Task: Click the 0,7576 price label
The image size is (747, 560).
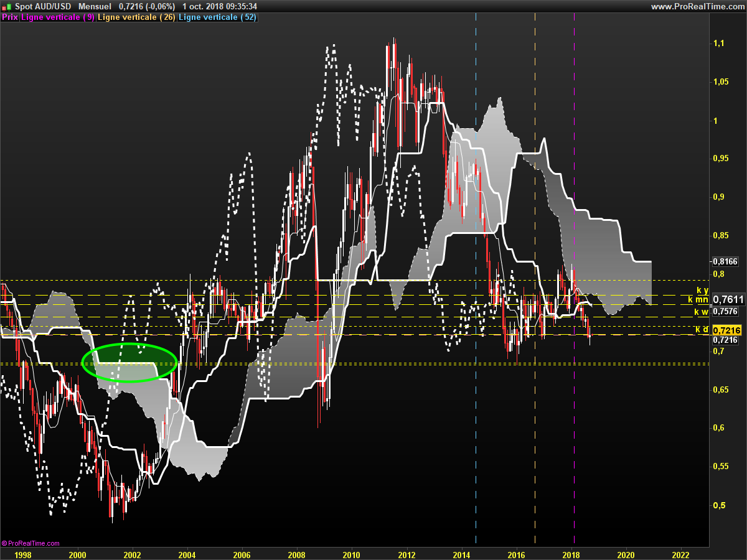Action: 725,311
